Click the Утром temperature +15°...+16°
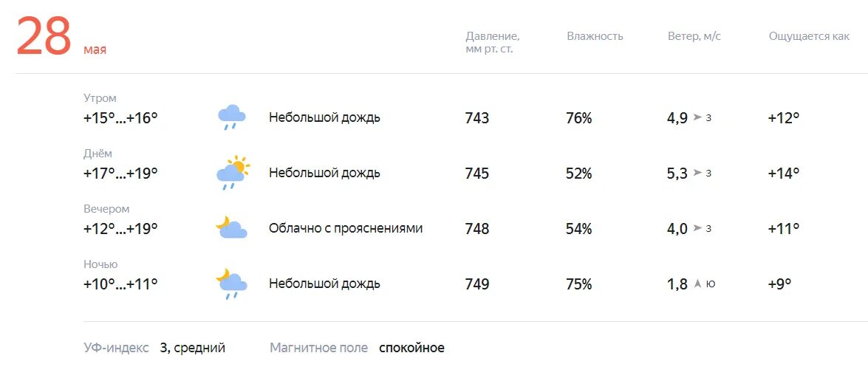Screen dimensions: 868x367 (x=120, y=118)
